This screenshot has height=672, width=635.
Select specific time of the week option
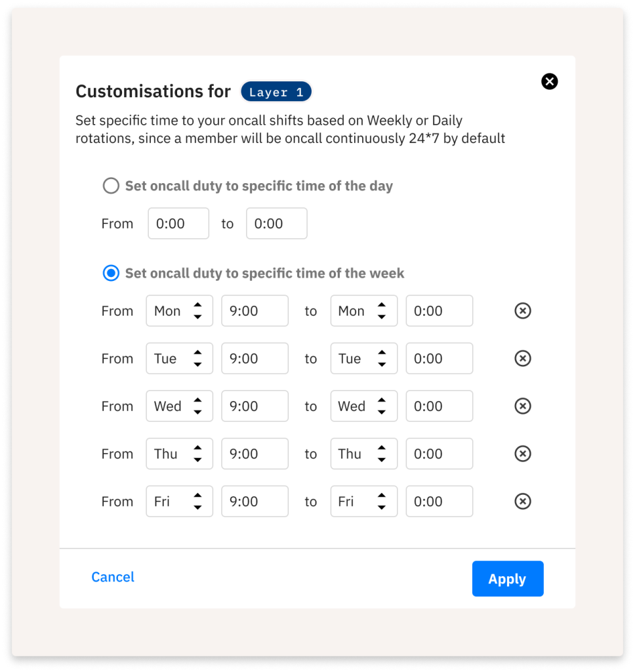click(111, 274)
